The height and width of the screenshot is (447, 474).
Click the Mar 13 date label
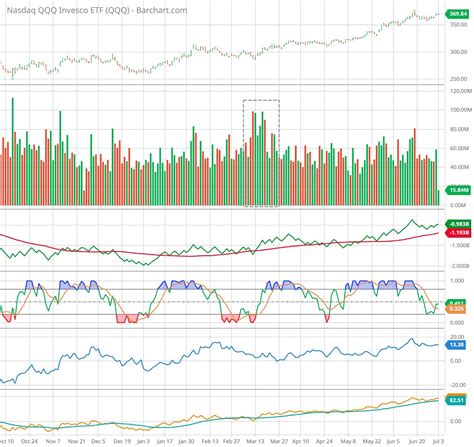[x=255, y=441]
